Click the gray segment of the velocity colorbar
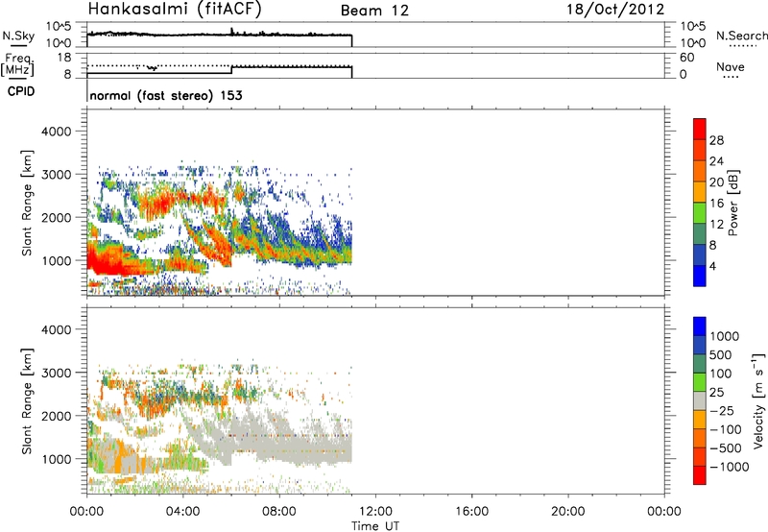 (x=700, y=400)
